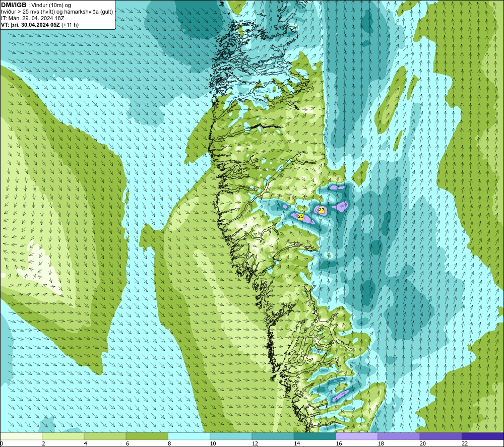Click the yellow 25 gust label
Image resolution: width=504 pixels, height=447 pixels.
pos(301,217)
